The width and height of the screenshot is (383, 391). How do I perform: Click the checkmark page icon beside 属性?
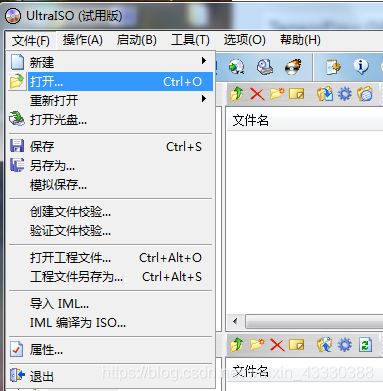click(x=17, y=349)
